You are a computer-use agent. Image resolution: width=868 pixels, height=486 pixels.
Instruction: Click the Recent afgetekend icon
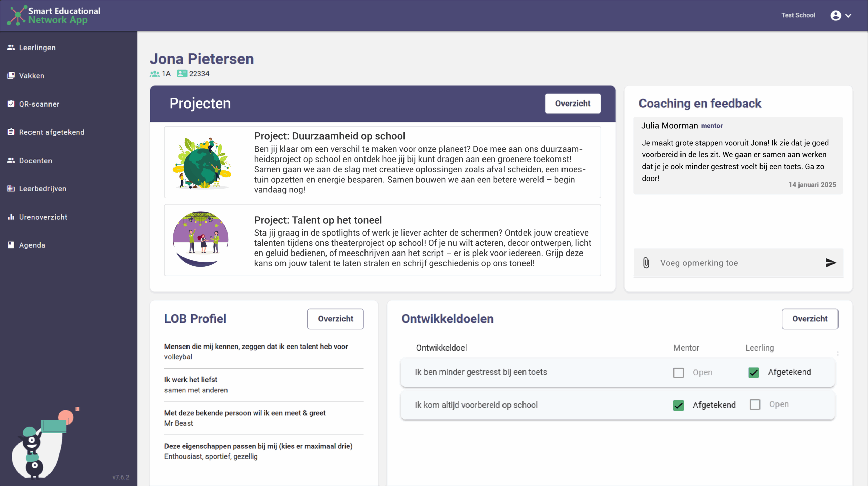pos(11,132)
